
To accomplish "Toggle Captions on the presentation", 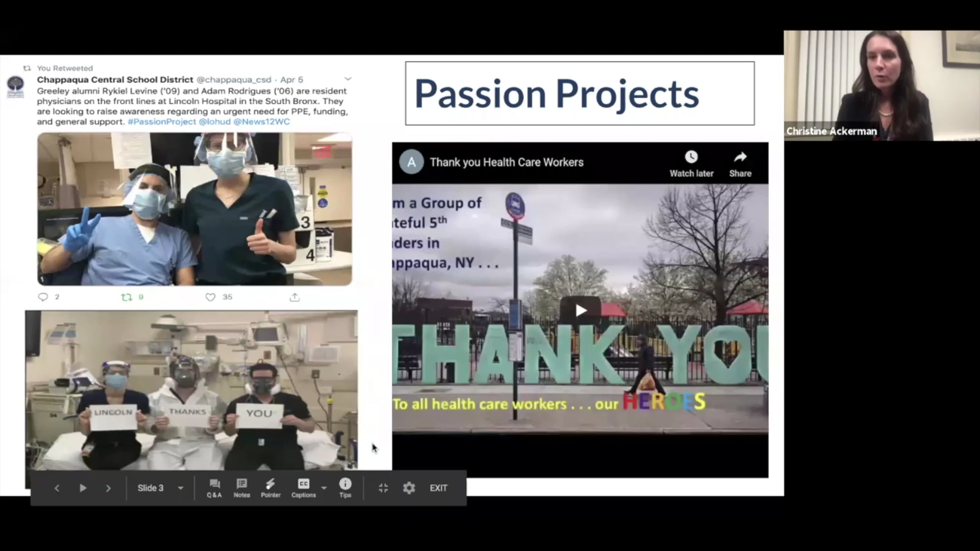I will click(x=303, y=488).
